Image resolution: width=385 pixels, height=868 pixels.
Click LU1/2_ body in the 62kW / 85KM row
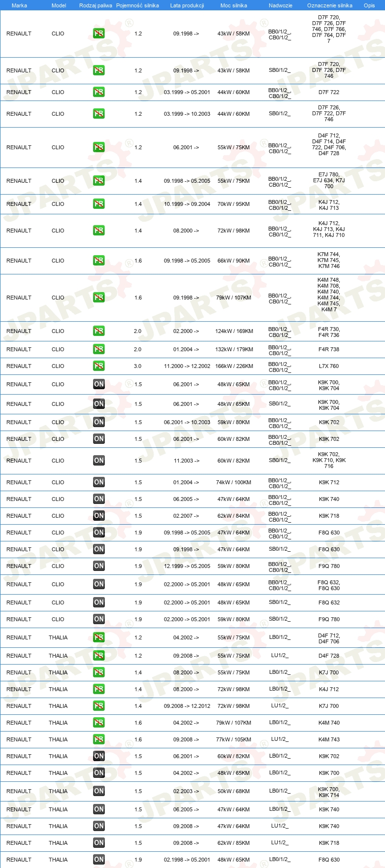tap(280, 843)
